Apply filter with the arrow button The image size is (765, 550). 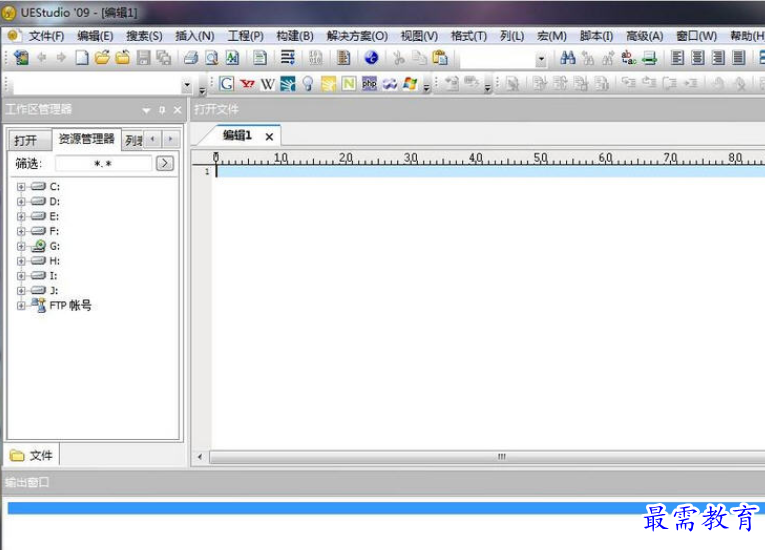[x=165, y=163]
